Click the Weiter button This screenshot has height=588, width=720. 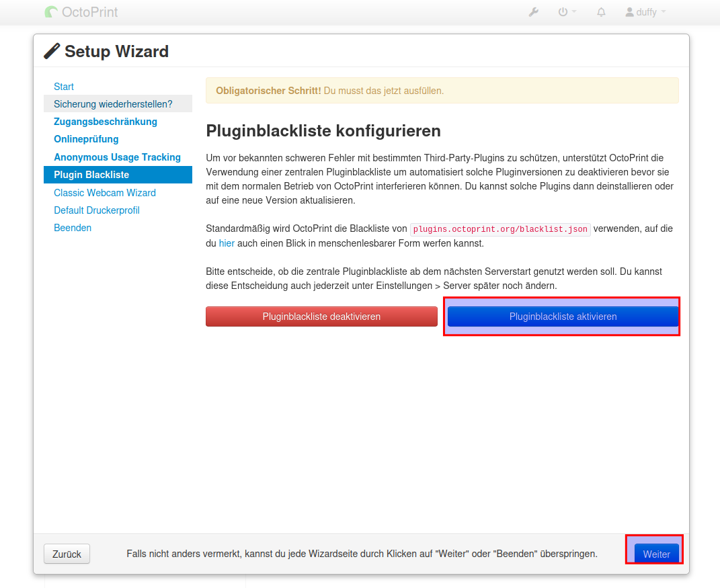click(x=656, y=554)
